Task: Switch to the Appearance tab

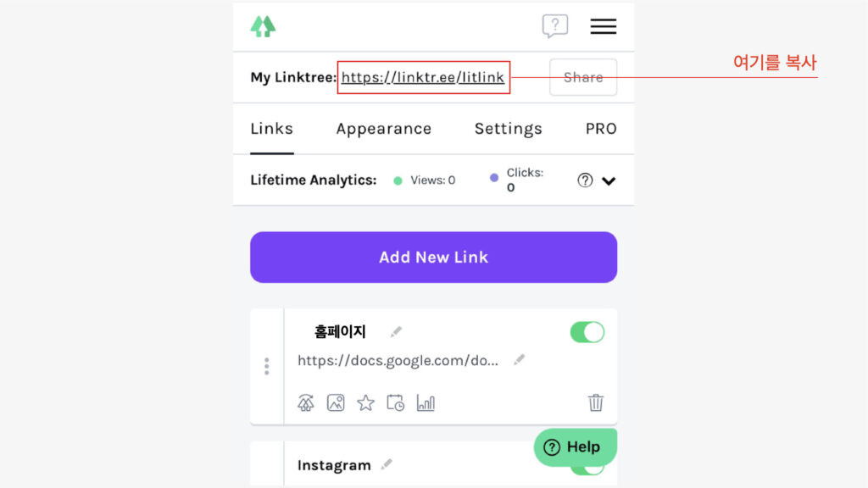Action: [x=384, y=129]
